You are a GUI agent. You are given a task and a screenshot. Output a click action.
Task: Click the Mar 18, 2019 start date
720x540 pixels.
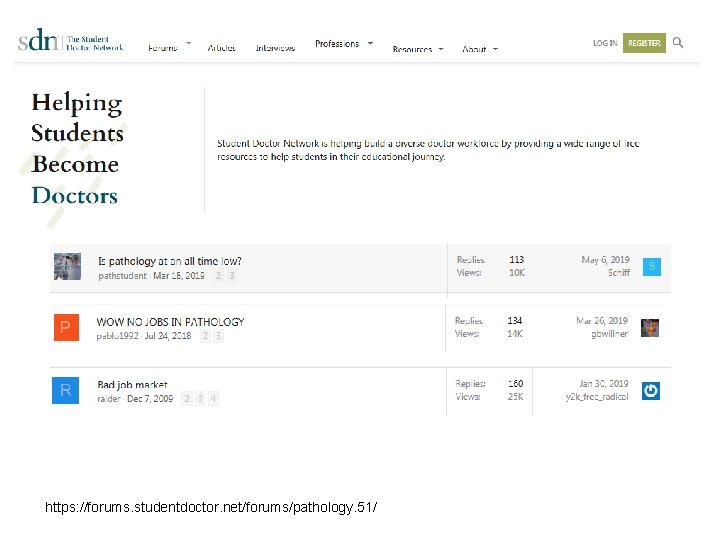[x=179, y=276]
